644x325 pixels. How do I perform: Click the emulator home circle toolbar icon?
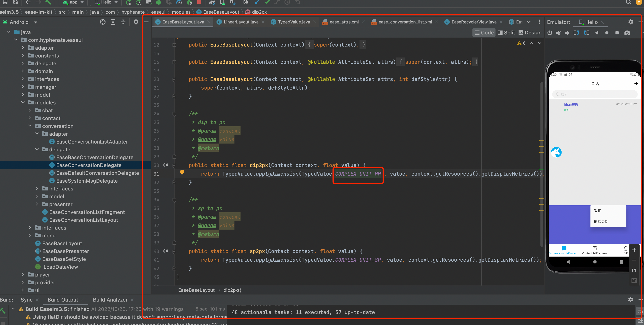tap(607, 33)
